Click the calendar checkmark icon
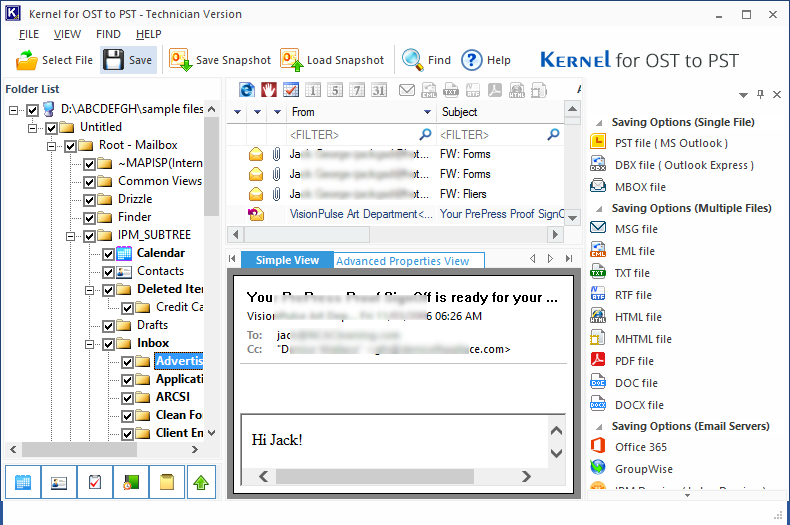This screenshot has height=525, width=790. tap(291, 90)
